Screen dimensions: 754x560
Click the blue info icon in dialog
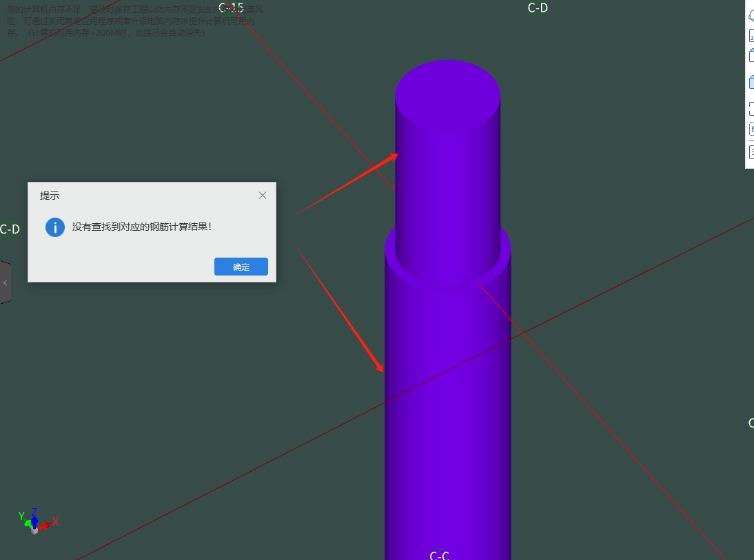[55, 227]
